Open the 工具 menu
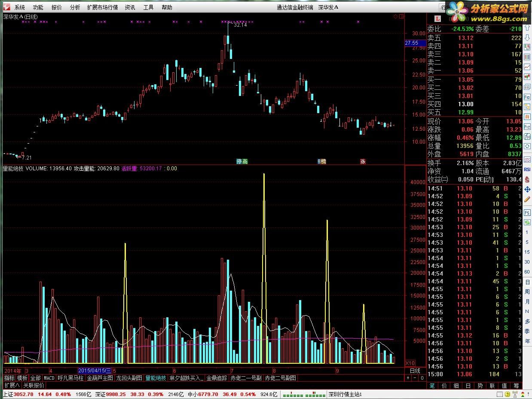The height and width of the screenshot is (399, 532). pos(148,7)
